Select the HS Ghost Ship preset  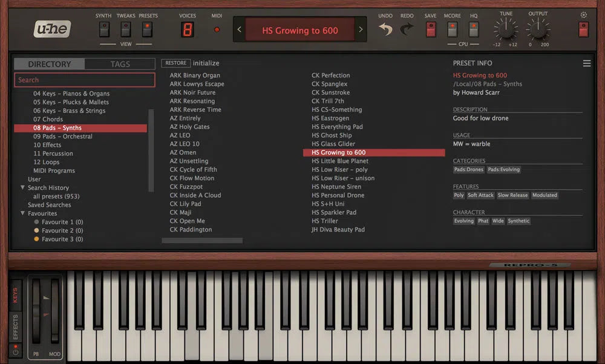(332, 135)
